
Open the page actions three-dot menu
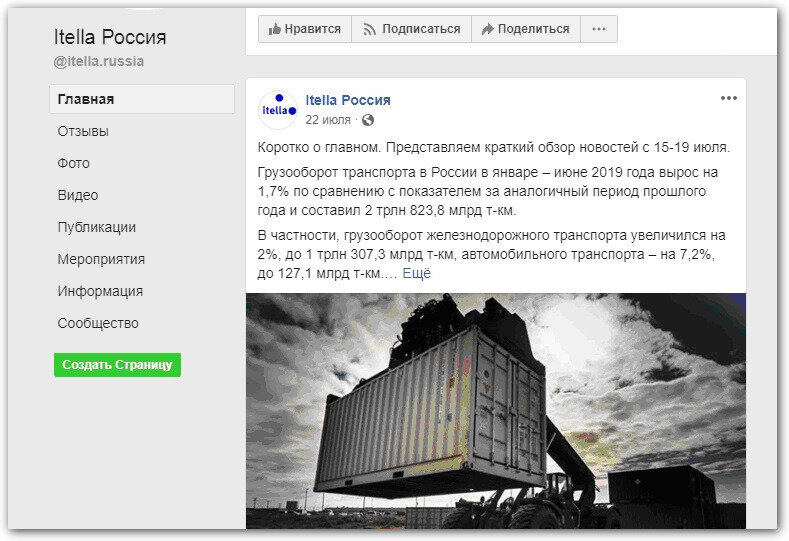(599, 29)
